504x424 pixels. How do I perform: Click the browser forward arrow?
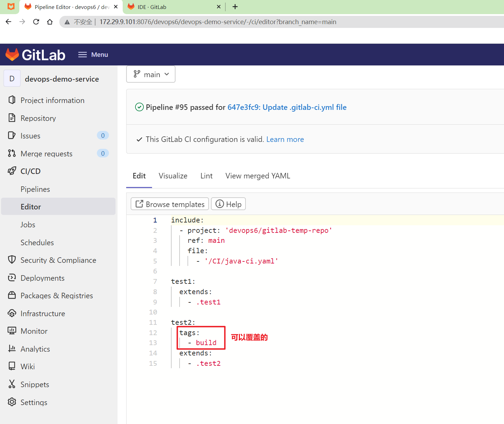pyautogui.click(x=22, y=22)
